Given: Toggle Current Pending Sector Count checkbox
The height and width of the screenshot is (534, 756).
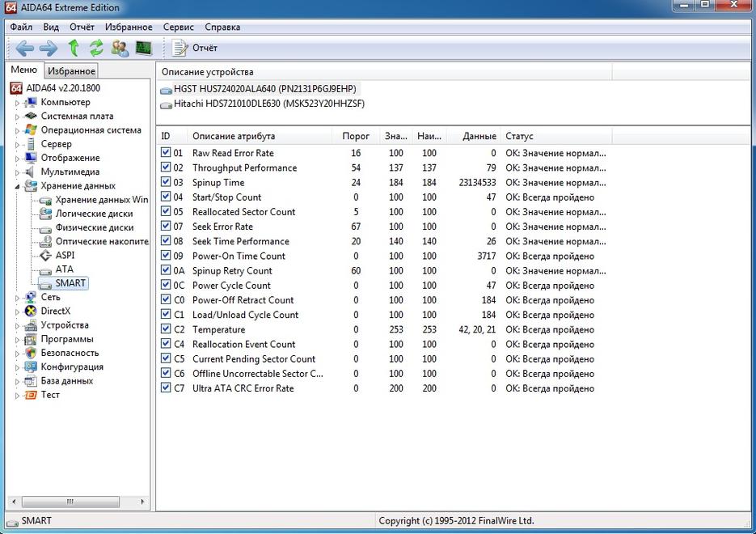Looking at the screenshot, I should tap(166, 358).
